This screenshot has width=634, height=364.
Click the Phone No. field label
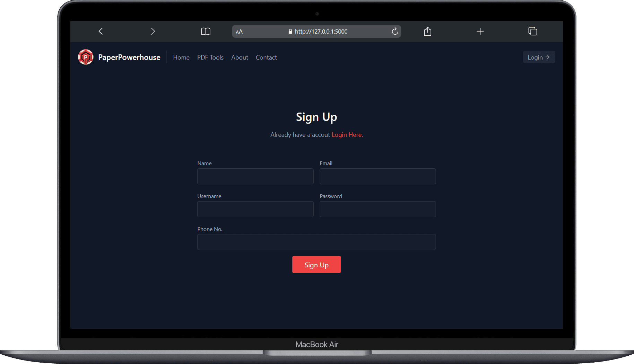tap(210, 229)
